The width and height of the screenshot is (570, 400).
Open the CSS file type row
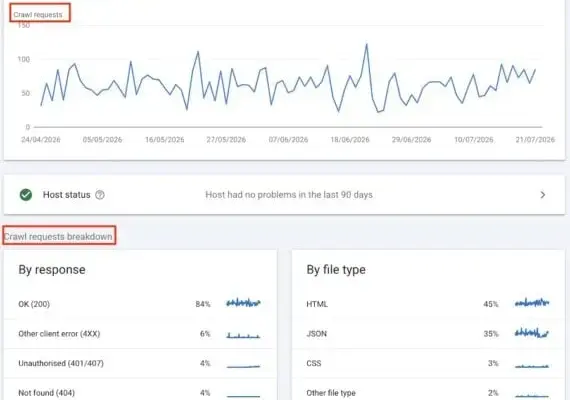pyautogui.click(x=428, y=363)
